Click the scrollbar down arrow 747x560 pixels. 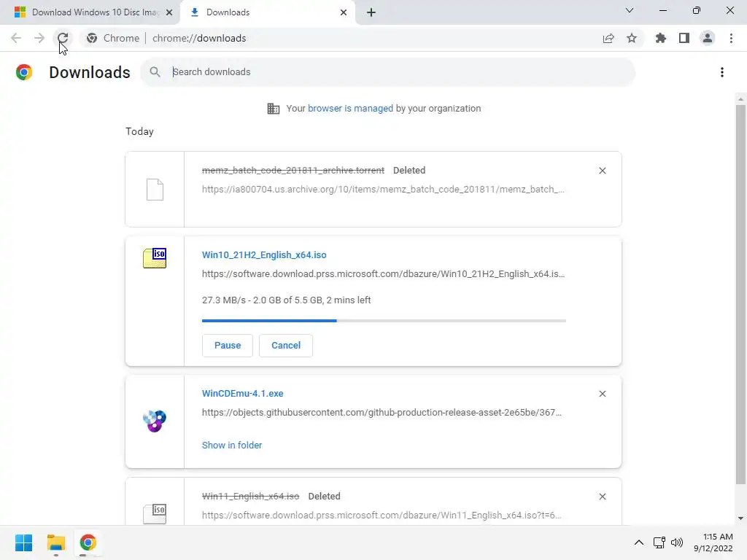click(x=740, y=518)
